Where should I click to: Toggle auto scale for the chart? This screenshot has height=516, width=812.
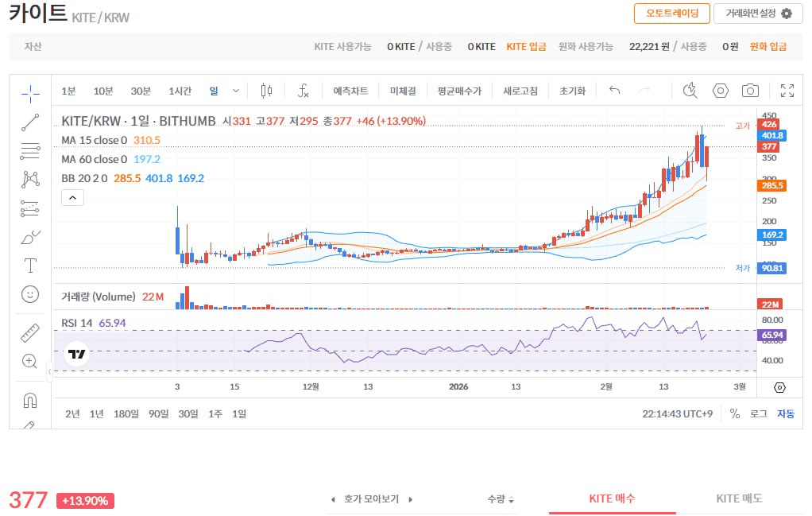(785, 413)
